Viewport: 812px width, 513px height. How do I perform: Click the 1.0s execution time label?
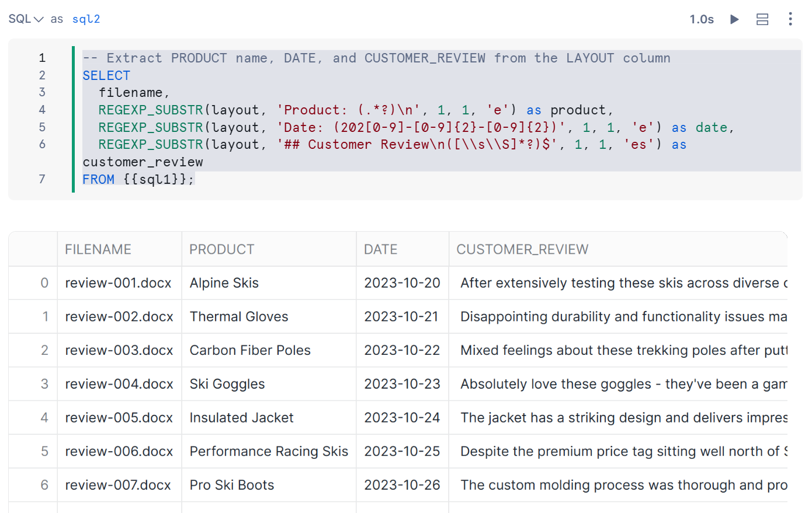(x=702, y=19)
